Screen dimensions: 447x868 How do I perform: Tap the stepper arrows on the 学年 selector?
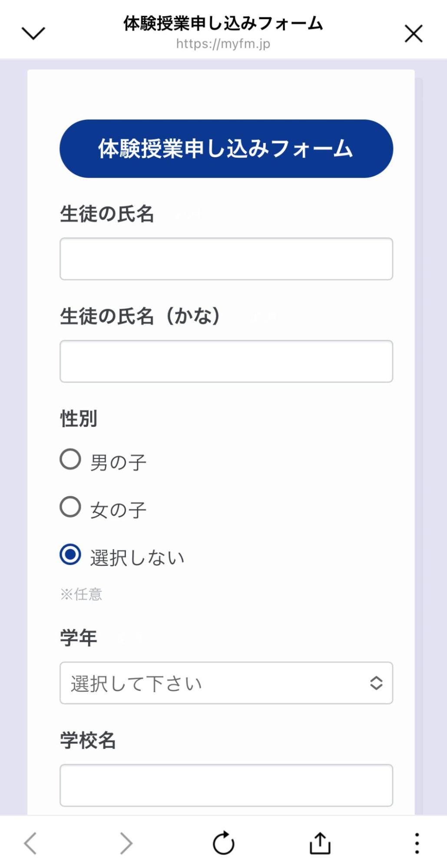pyautogui.click(x=376, y=682)
